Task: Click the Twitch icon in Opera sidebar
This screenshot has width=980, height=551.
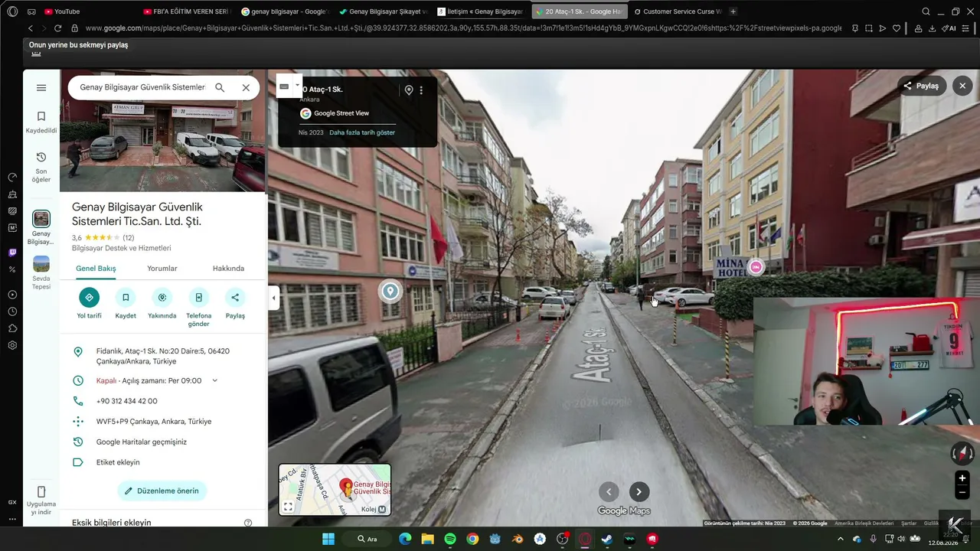Action: tap(12, 253)
